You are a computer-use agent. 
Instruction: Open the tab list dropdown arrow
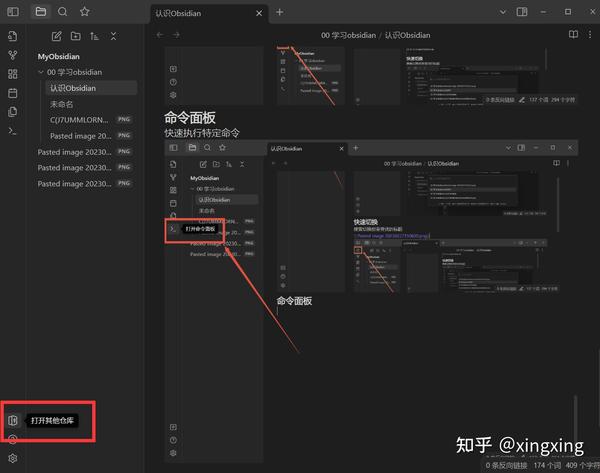pyautogui.click(x=503, y=12)
